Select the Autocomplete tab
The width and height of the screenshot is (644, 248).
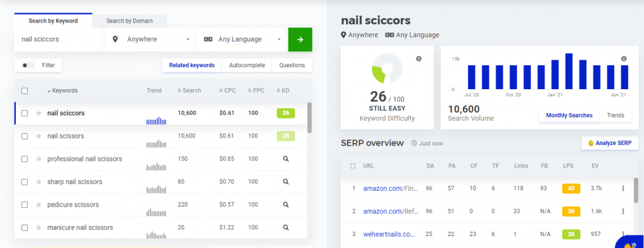tap(247, 65)
